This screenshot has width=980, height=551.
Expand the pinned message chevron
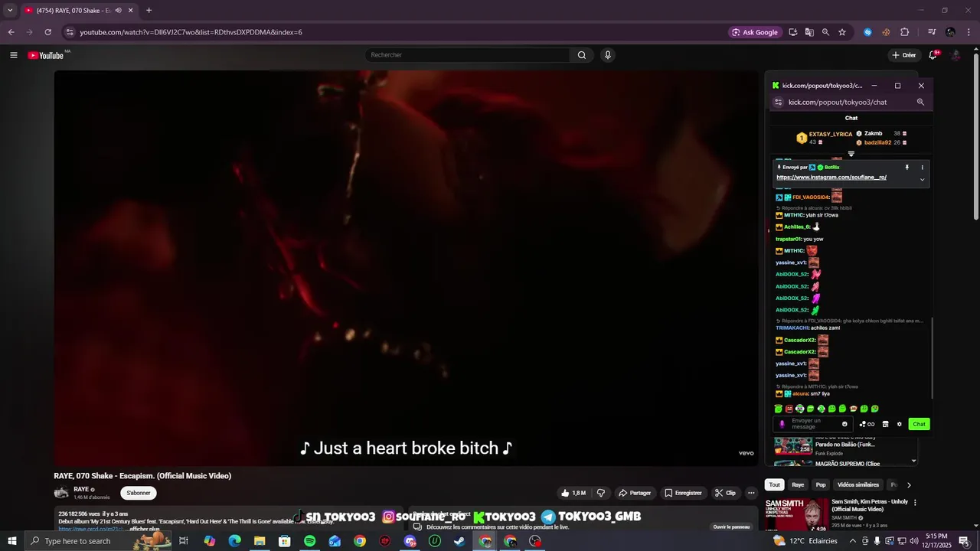point(922,180)
